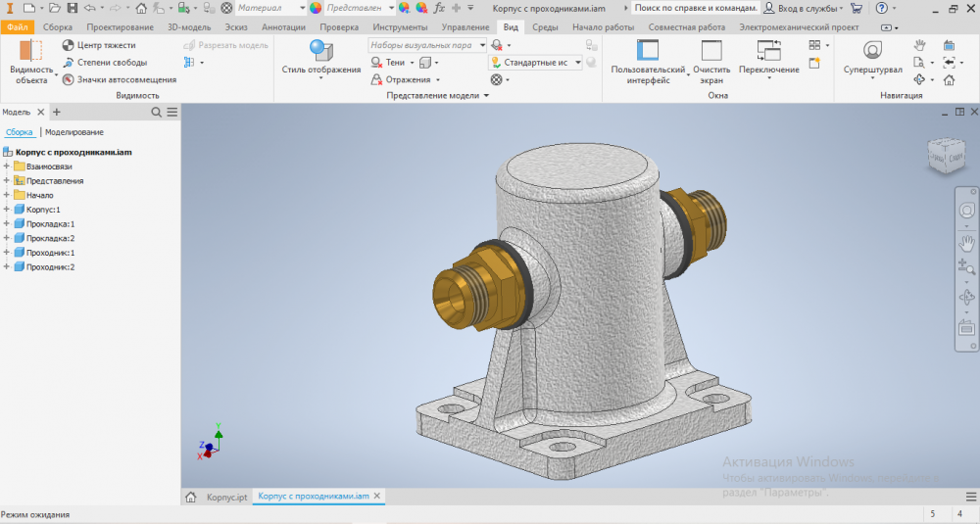The height and width of the screenshot is (524, 980).
Task: Click the clear appearance color icon with red cross
Action: click(x=421, y=8)
